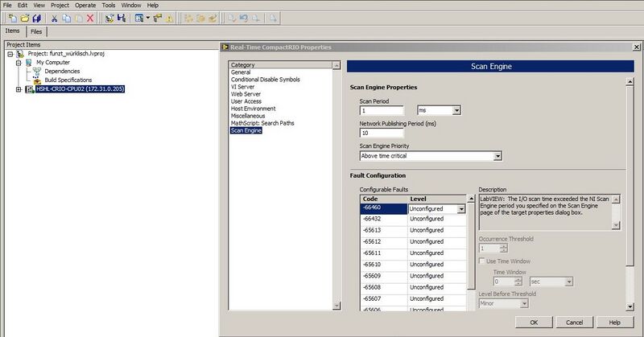Image resolution: width=644 pixels, height=337 pixels.
Task: Open the Operate menu
Action: [x=85, y=5]
